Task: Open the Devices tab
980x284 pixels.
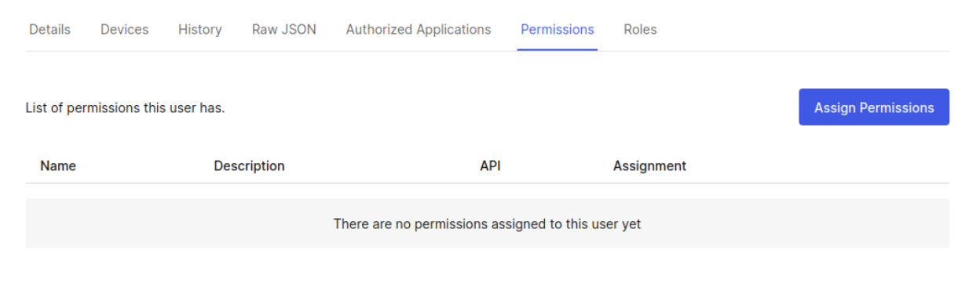Action: tap(124, 30)
